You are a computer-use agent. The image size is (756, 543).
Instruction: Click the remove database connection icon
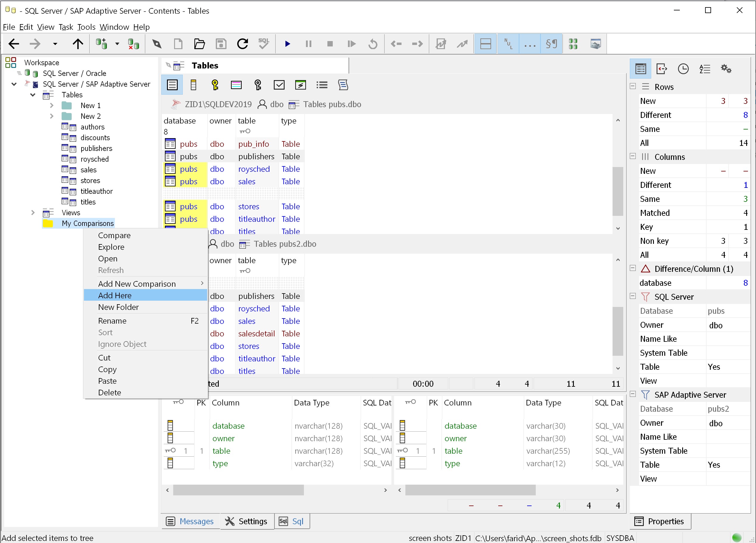(133, 44)
